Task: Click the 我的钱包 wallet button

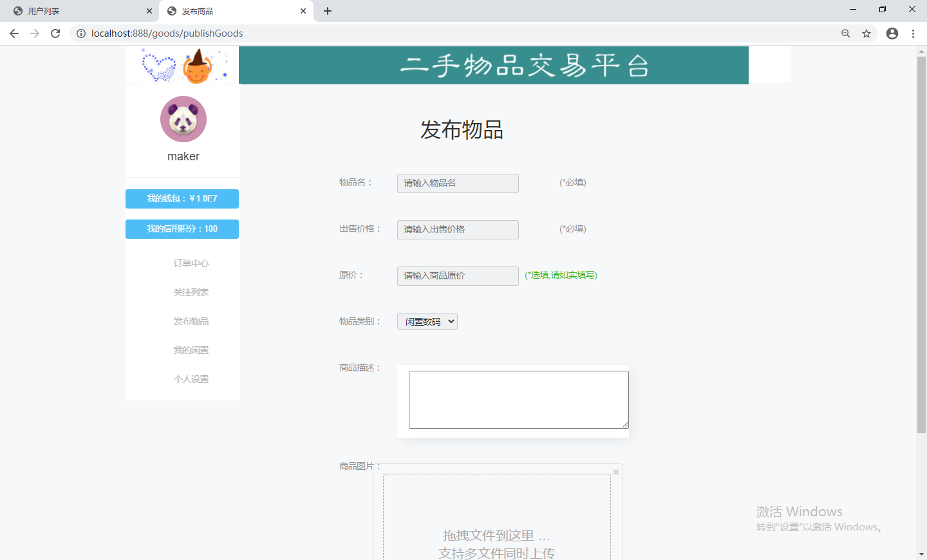Action: point(182,199)
